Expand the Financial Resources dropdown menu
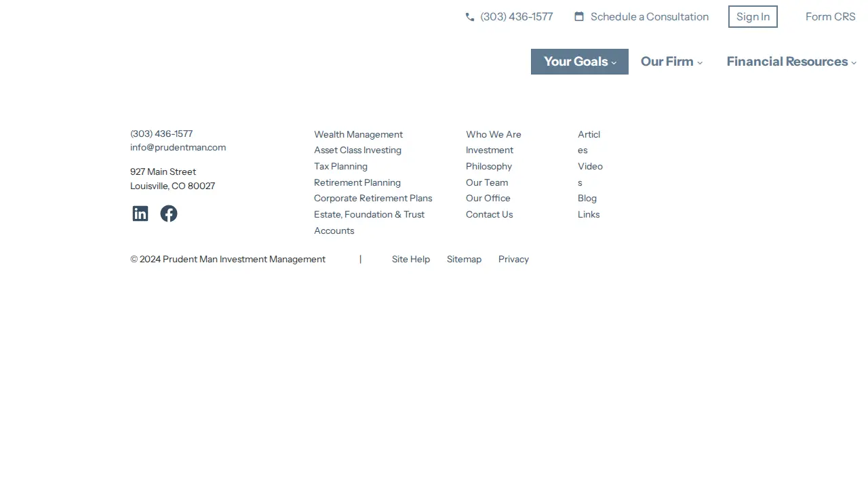 [x=791, y=62]
